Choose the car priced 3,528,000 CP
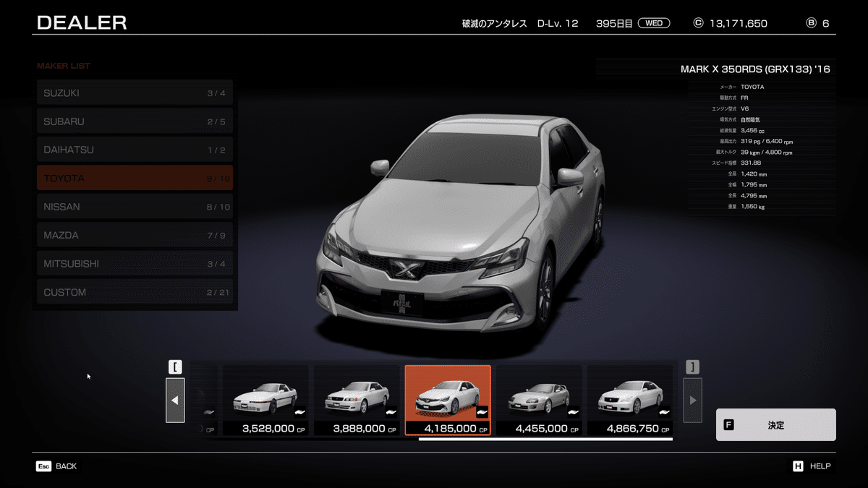The width and height of the screenshot is (868, 488). tap(265, 400)
